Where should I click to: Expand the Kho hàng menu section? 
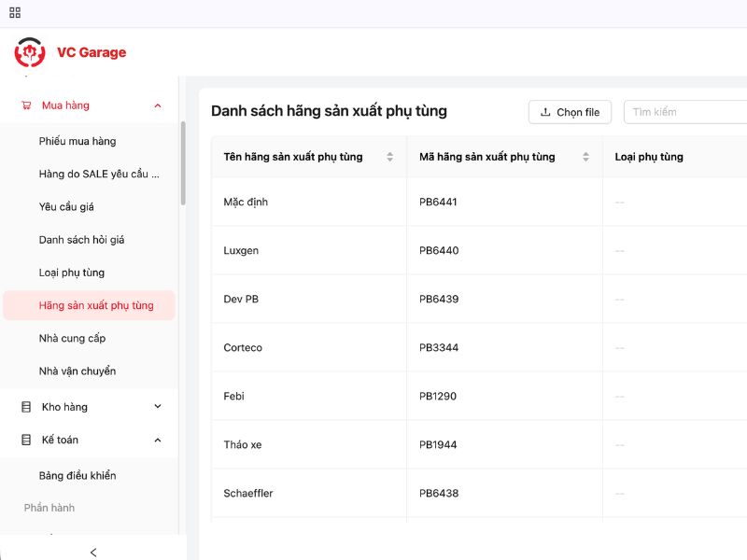pyautogui.click(x=157, y=407)
